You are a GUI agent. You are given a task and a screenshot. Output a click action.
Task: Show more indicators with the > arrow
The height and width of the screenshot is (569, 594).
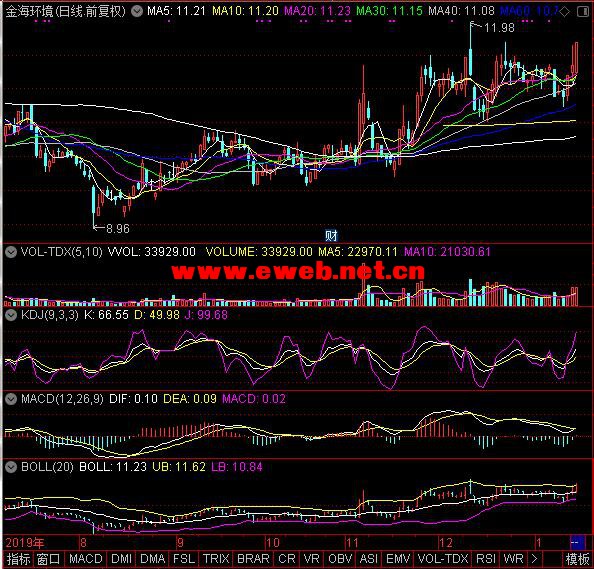(535, 558)
